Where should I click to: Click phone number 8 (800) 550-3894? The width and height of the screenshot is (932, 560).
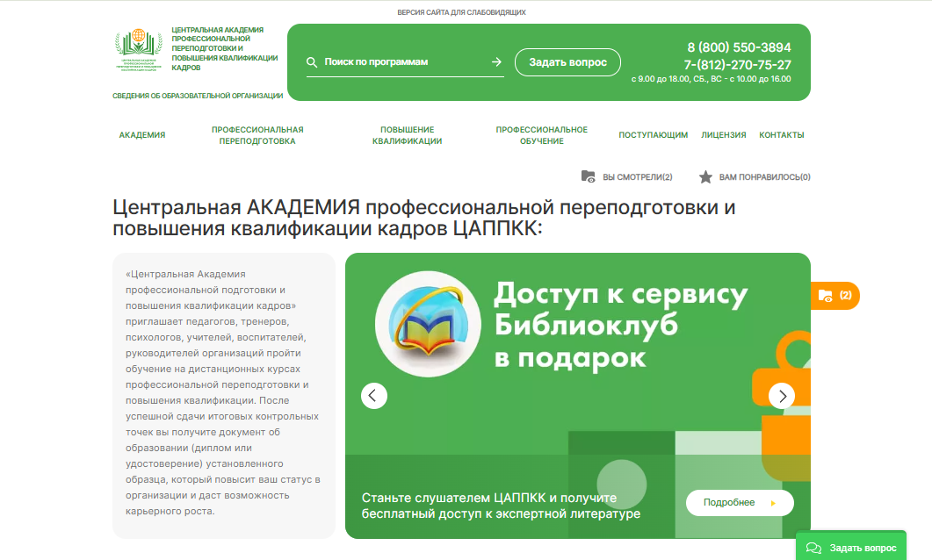tap(739, 47)
